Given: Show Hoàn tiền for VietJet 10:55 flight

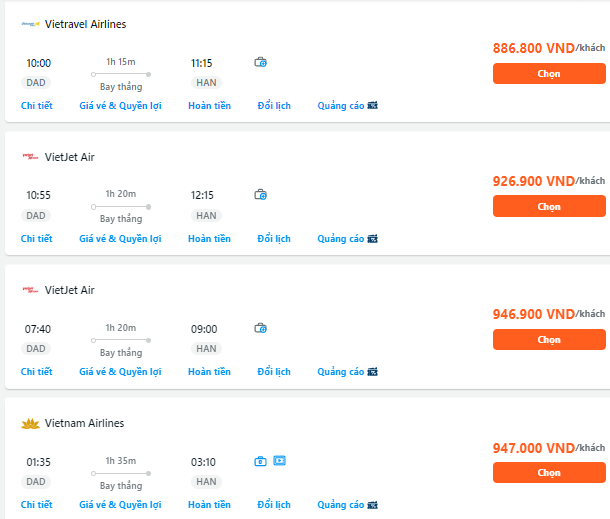Looking at the screenshot, I should [209, 239].
